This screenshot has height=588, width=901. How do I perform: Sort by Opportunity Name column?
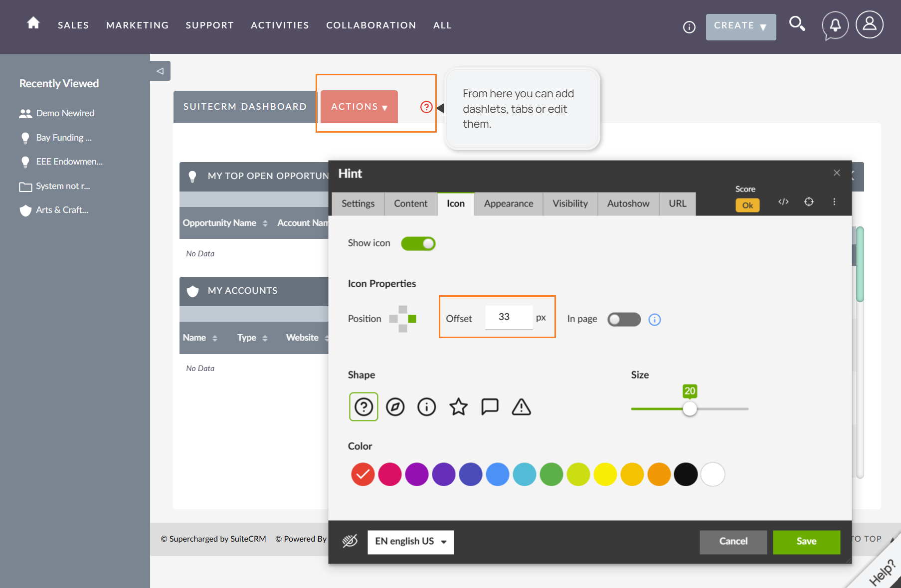coord(225,223)
